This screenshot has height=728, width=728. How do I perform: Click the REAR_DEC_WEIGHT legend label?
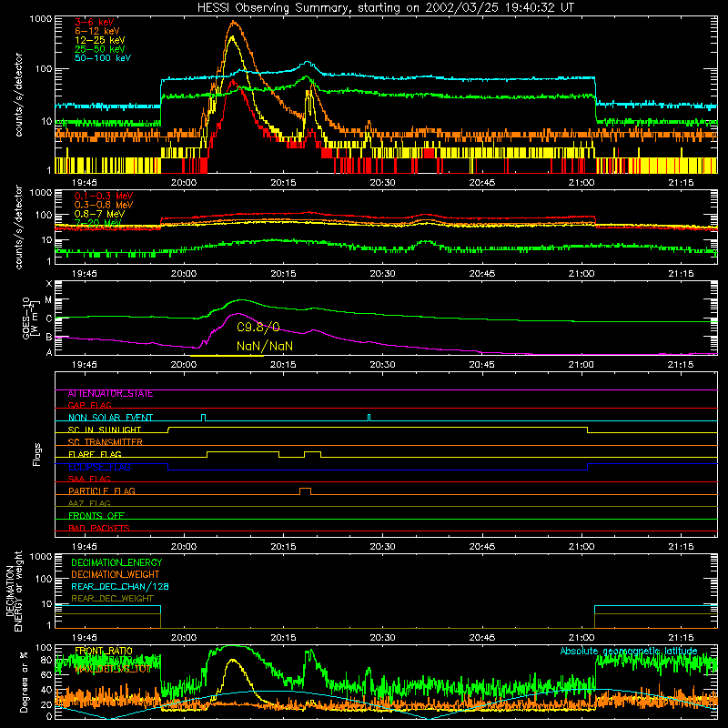(112, 599)
